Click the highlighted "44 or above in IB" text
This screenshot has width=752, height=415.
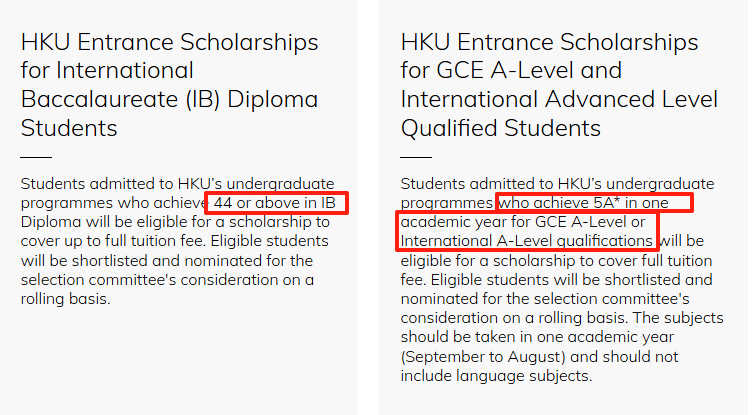[x=277, y=203]
